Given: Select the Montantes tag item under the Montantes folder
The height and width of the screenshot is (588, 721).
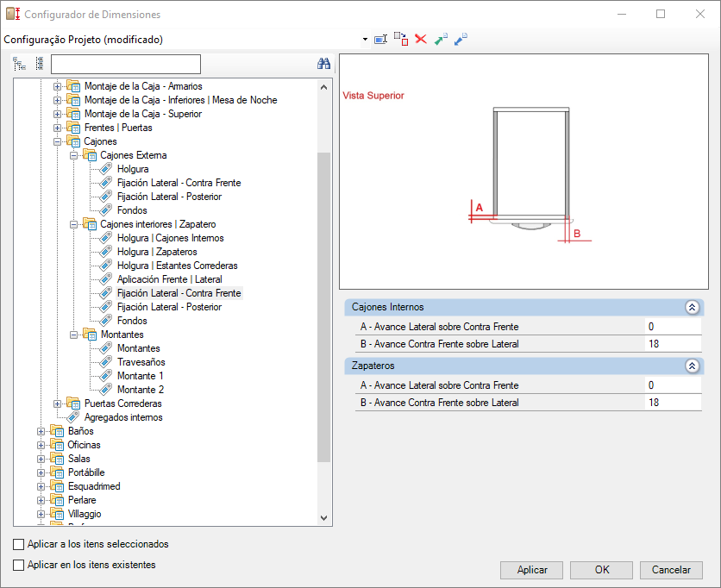Looking at the screenshot, I should point(138,348).
